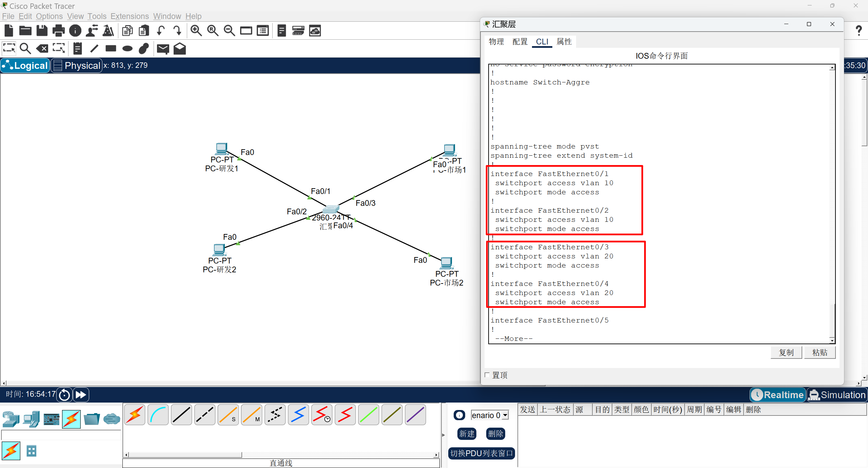Image resolution: width=868 pixels, height=468 pixels.
Task: Fast forward time
Action: coord(81,395)
